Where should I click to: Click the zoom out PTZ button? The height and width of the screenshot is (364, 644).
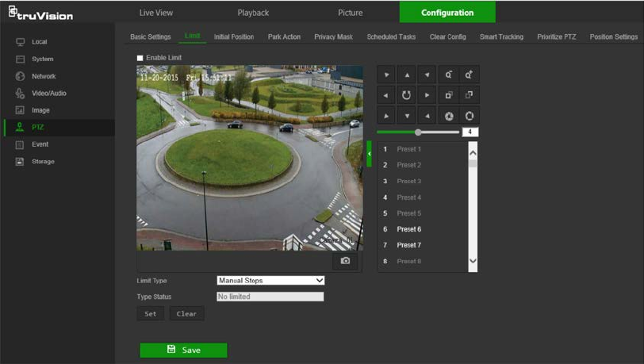click(x=448, y=75)
